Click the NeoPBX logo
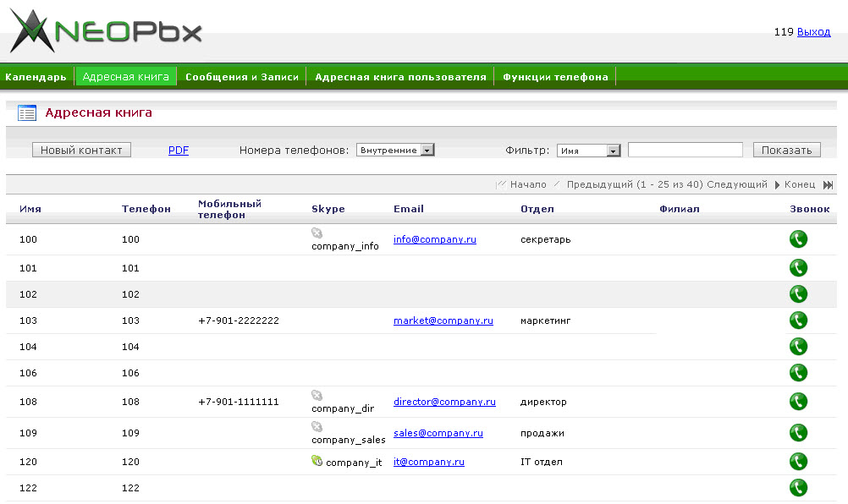 pos(106,31)
